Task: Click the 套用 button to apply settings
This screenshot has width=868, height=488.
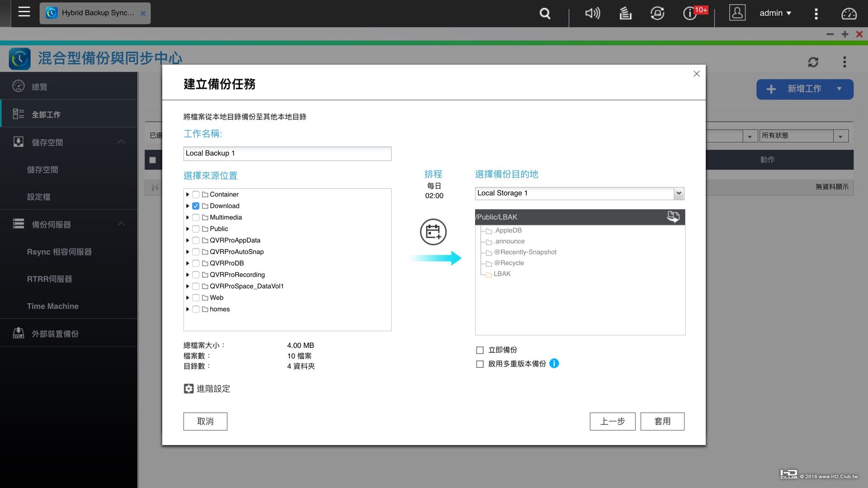Action: click(662, 421)
